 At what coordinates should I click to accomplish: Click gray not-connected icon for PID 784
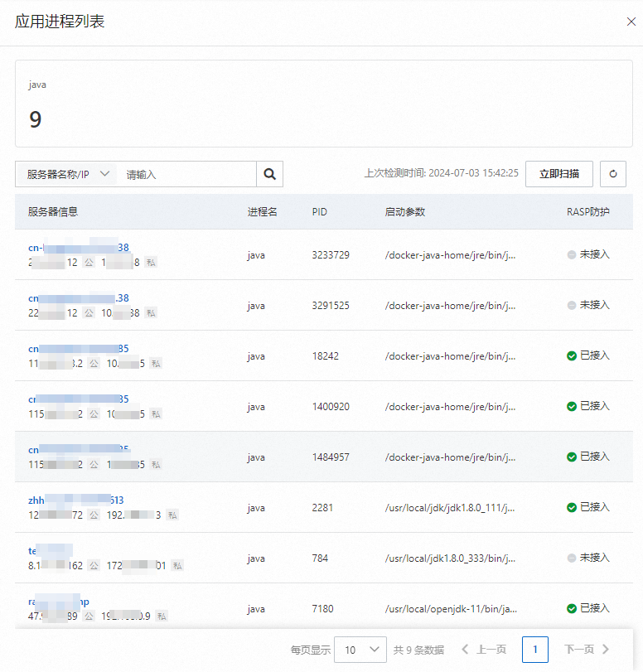pyautogui.click(x=572, y=558)
